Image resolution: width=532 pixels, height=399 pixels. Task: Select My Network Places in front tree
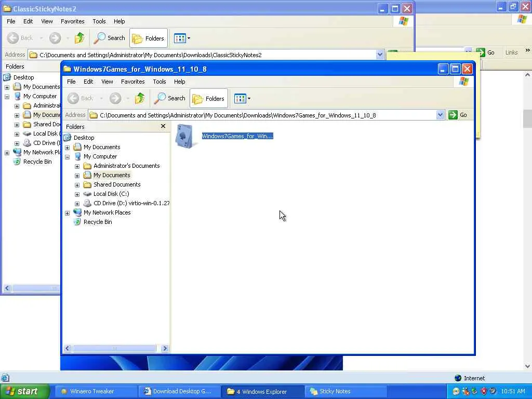pyautogui.click(x=107, y=212)
